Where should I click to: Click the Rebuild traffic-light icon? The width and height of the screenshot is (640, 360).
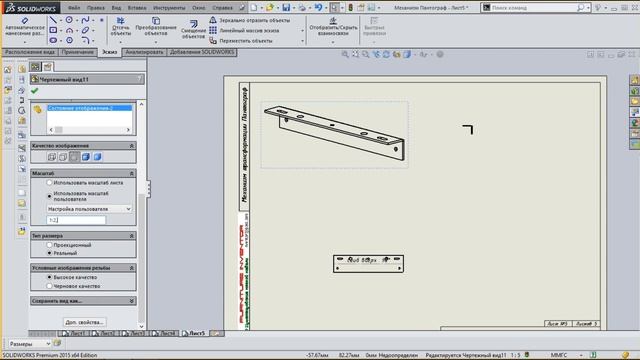tap(350, 7)
